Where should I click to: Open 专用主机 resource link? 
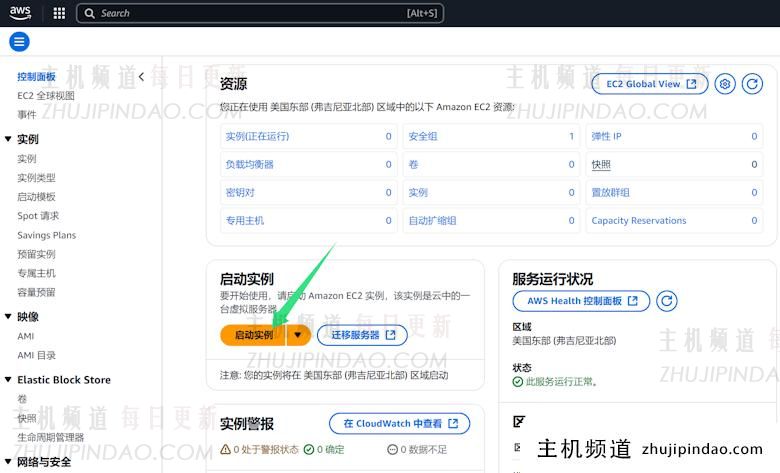tap(245, 220)
